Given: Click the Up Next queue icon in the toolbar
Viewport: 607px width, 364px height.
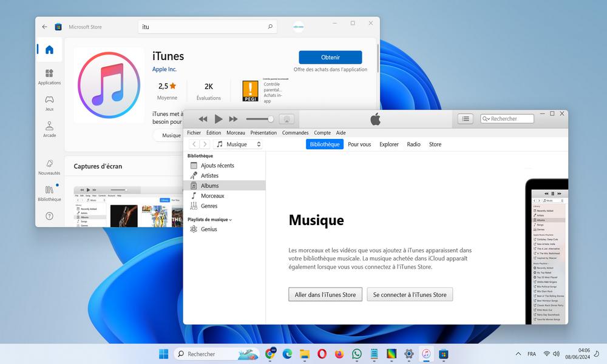Looking at the screenshot, I should click(x=465, y=118).
